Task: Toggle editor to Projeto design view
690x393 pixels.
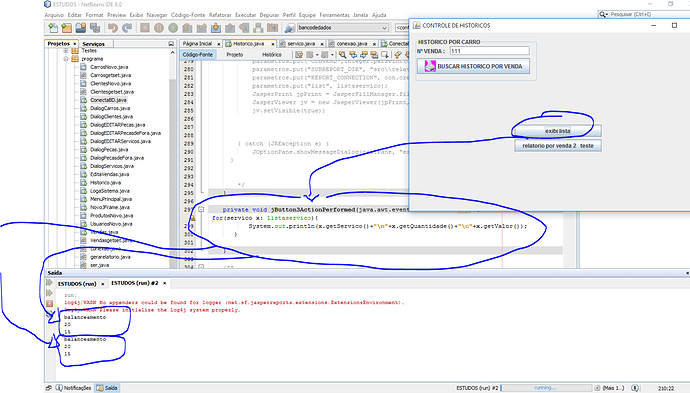Action: coord(235,55)
